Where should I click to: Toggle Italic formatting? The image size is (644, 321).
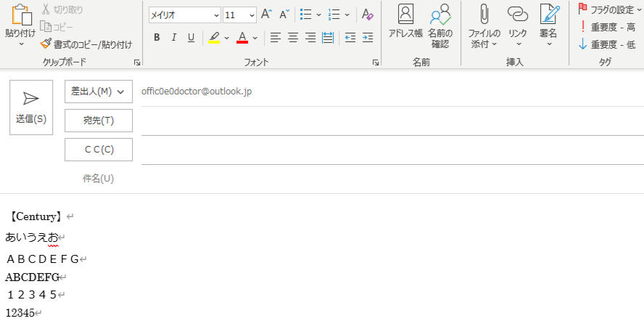point(174,38)
